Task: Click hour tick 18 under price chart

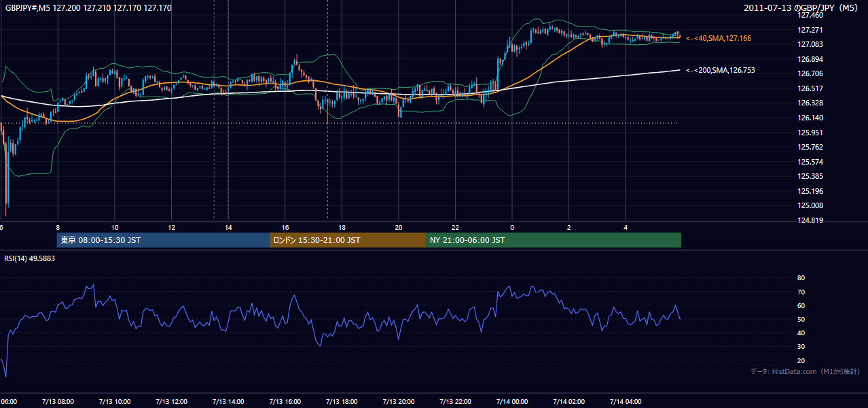Action: (342, 227)
